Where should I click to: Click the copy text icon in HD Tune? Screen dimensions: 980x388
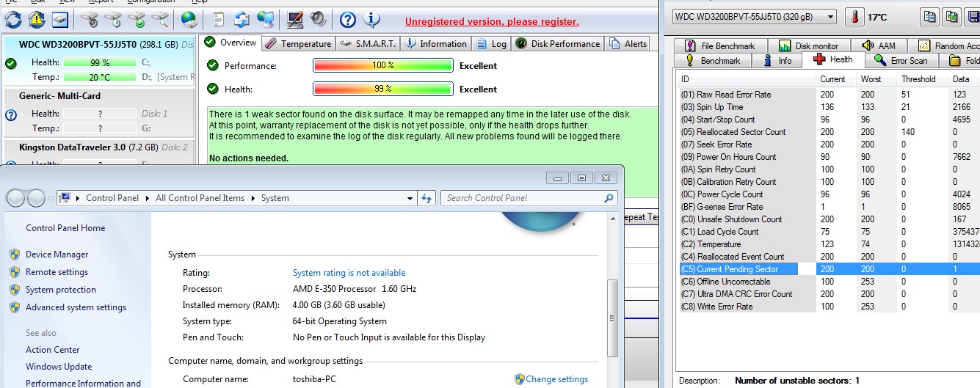pos(930,16)
